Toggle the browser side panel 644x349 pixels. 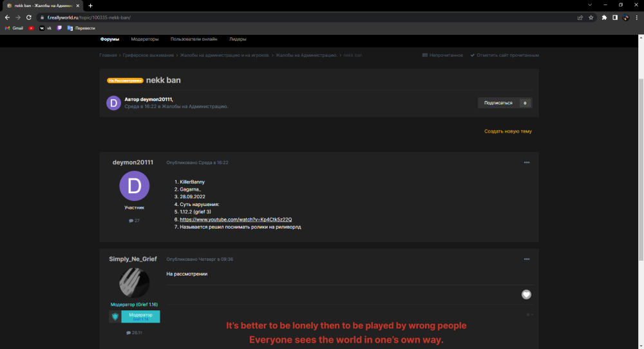615,17
